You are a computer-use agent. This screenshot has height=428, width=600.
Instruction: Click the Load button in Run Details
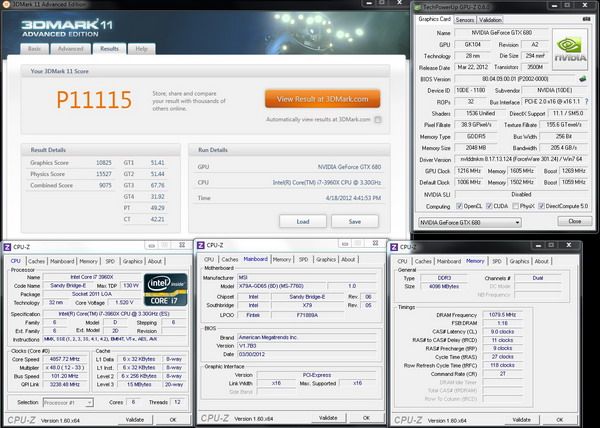[x=303, y=221]
